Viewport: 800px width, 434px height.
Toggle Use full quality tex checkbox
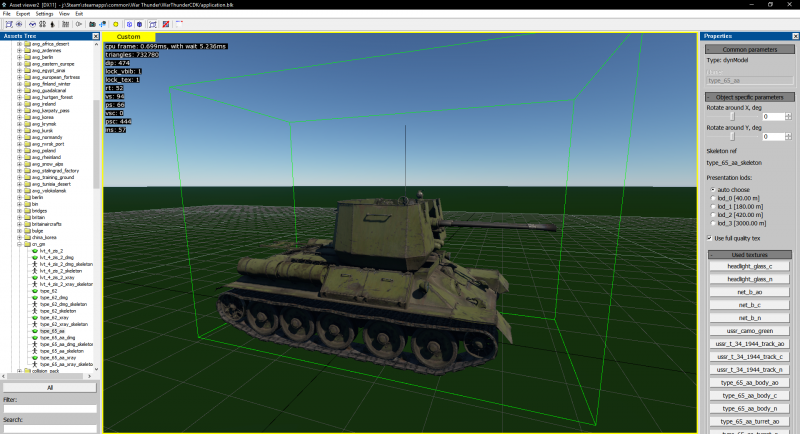pyautogui.click(x=710, y=238)
